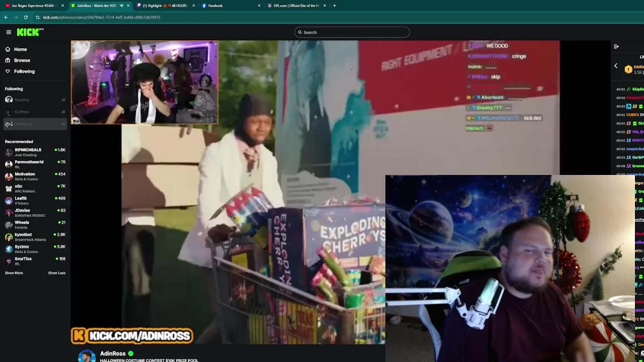
Task: Open Syztmz Slots & Casino channel
Action: 35,248
